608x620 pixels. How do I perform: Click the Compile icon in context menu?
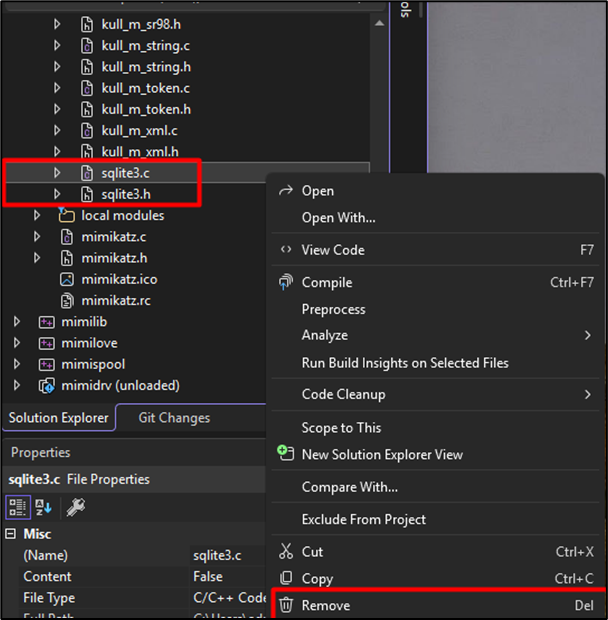[x=286, y=282]
